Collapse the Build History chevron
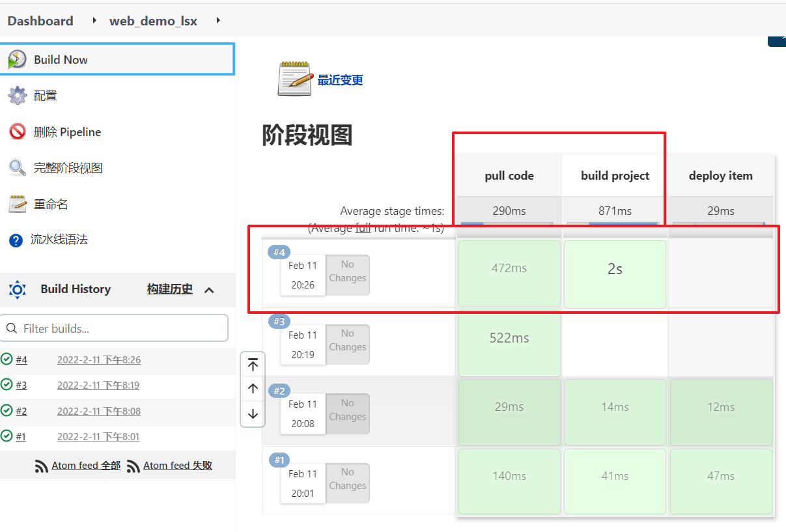 pyautogui.click(x=209, y=290)
